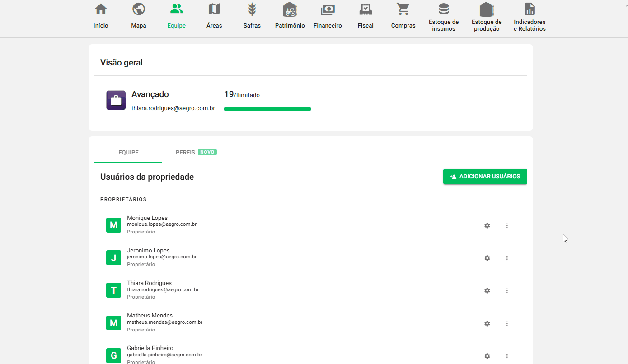
Task: Open the Safras section
Action: [252, 15]
